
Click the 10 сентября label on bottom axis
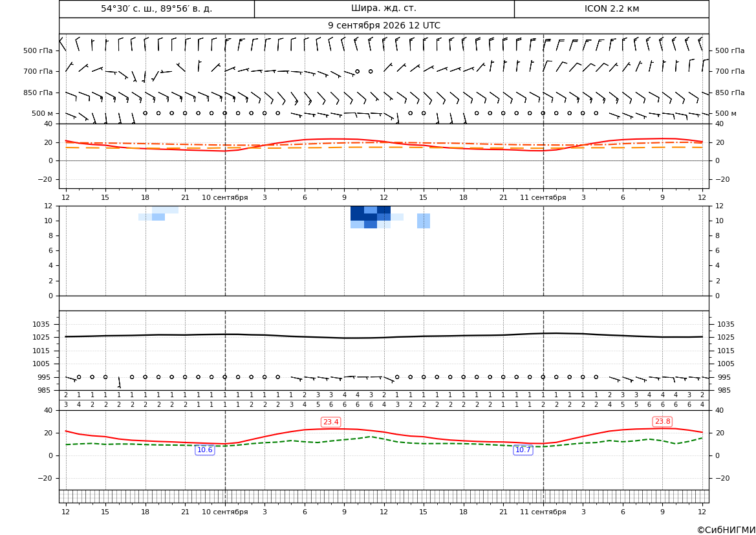click(224, 512)
